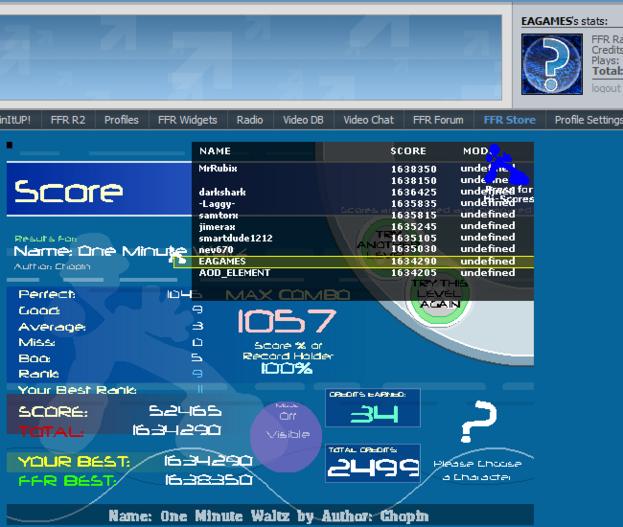
Task: Select the Radio nav item
Action: pyautogui.click(x=250, y=120)
